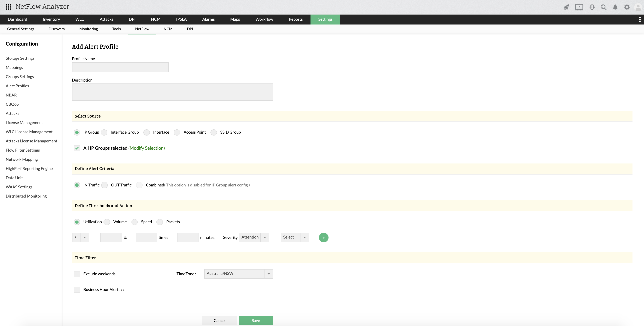Open the Monitoring settings sub-tab
This screenshot has height=326, width=644.
(89, 29)
